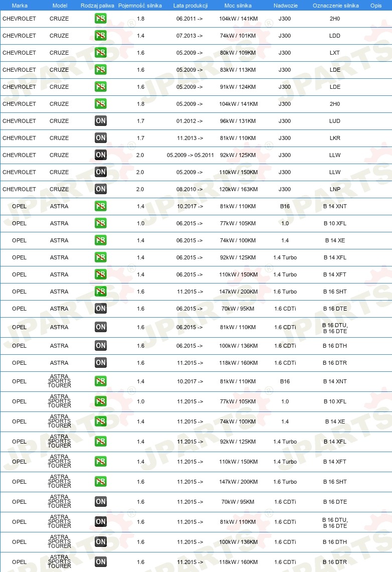Image resolution: width=392 pixels, height=572 pixels.
Task: Click the 06.2011 -> production date
Action: pyautogui.click(x=189, y=19)
